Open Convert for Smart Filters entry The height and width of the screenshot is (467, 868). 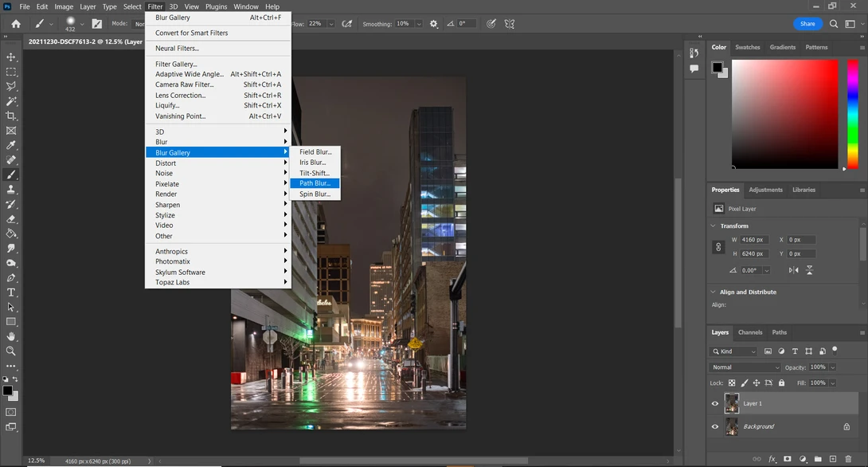pos(218,33)
